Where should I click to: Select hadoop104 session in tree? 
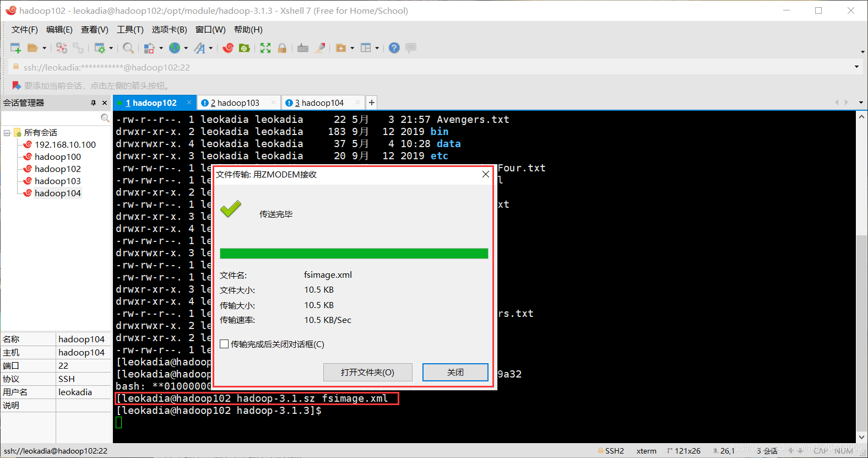(57, 193)
